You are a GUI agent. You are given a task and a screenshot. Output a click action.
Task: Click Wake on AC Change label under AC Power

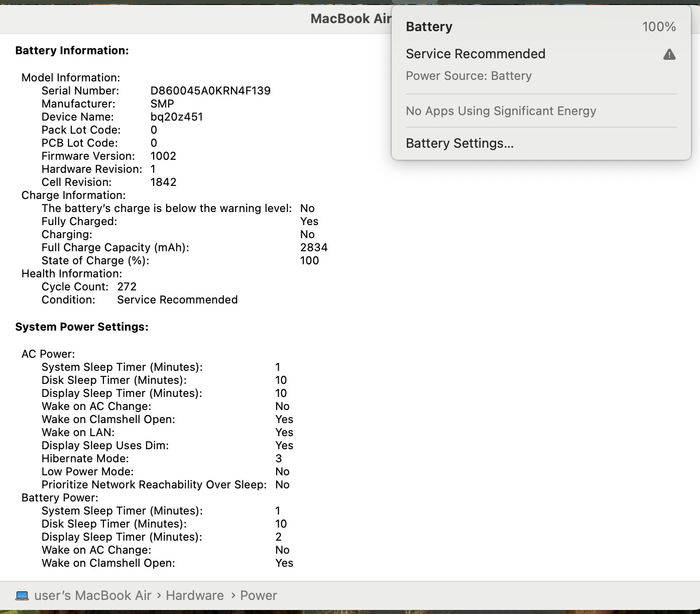(x=96, y=406)
